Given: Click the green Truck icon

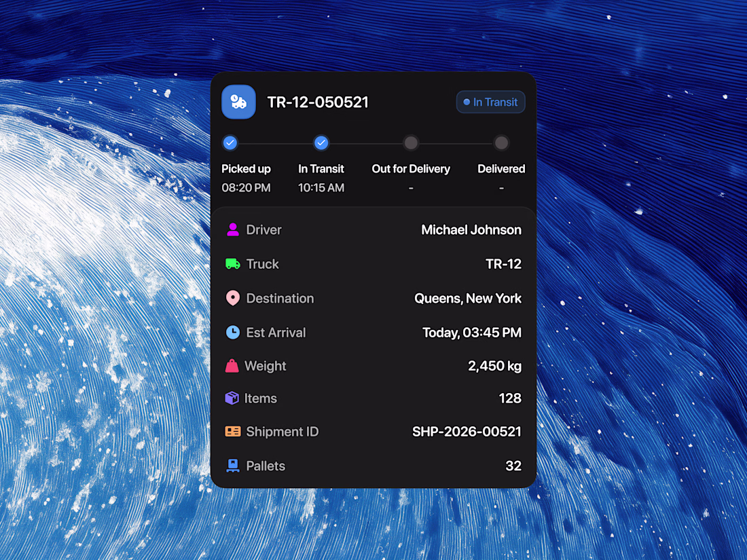Looking at the screenshot, I should pyautogui.click(x=232, y=264).
